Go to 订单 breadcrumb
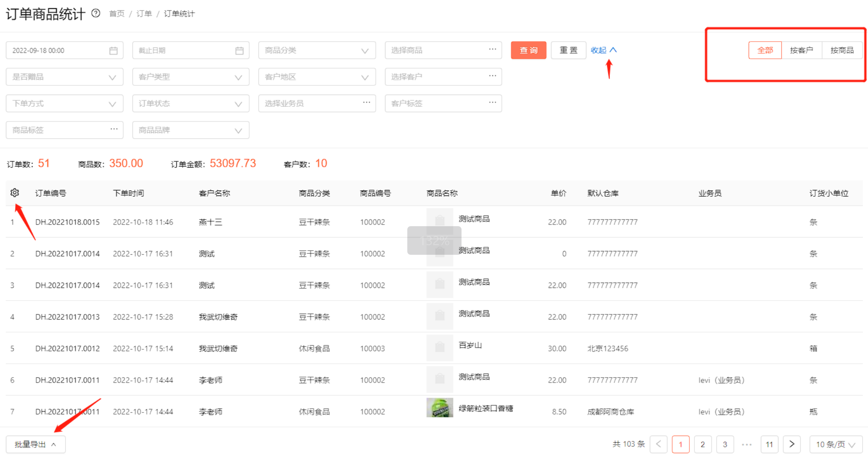 [x=144, y=14]
